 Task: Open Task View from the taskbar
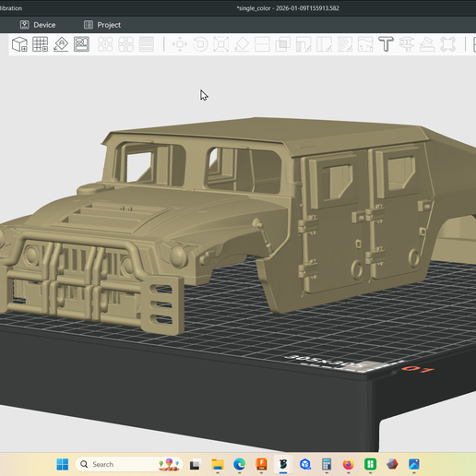195,464
